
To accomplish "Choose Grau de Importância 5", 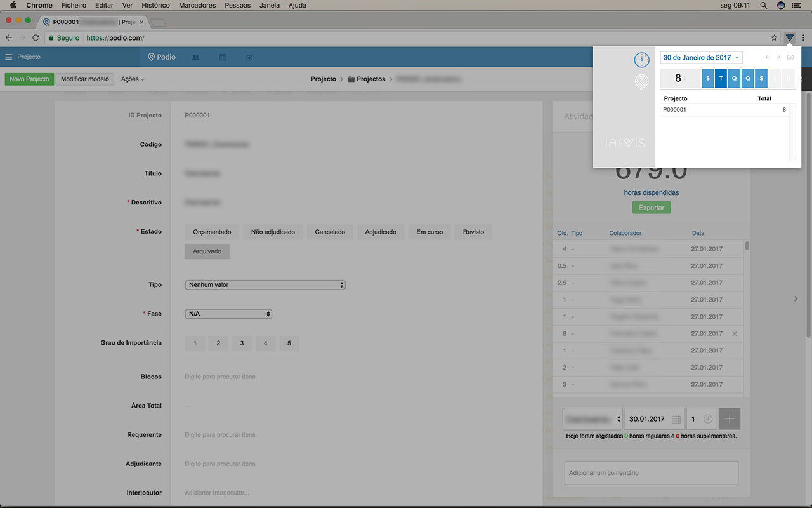I will [x=289, y=344].
